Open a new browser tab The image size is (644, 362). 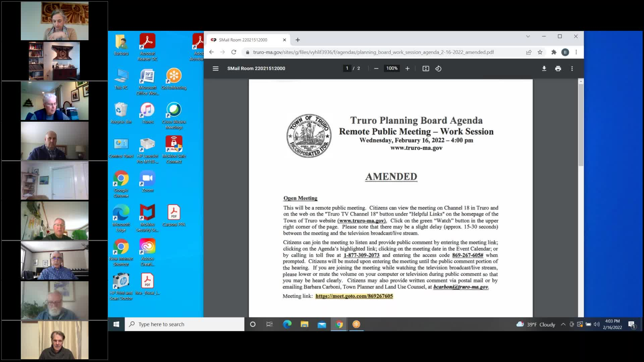coord(298,40)
